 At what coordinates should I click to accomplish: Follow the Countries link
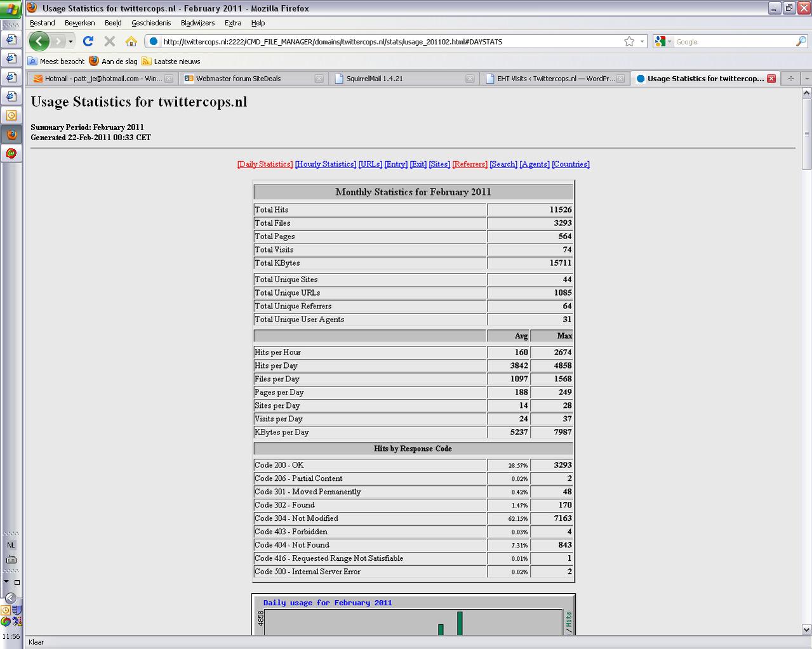tap(571, 164)
